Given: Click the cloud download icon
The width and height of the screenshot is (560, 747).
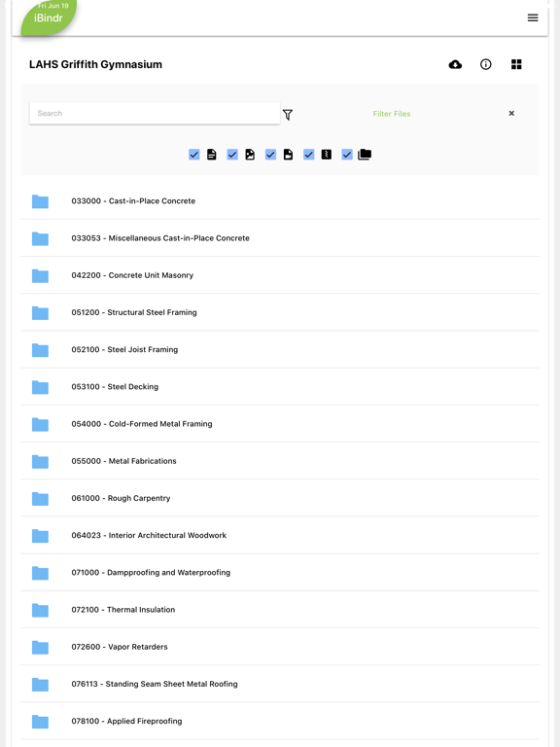Looking at the screenshot, I should pyautogui.click(x=455, y=64).
